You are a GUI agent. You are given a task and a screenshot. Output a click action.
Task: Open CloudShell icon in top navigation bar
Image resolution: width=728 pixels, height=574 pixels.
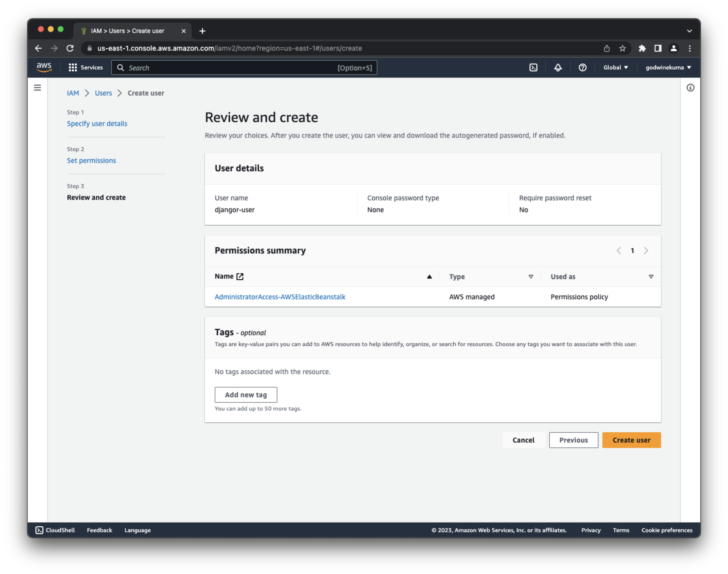pyautogui.click(x=533, y=67)
